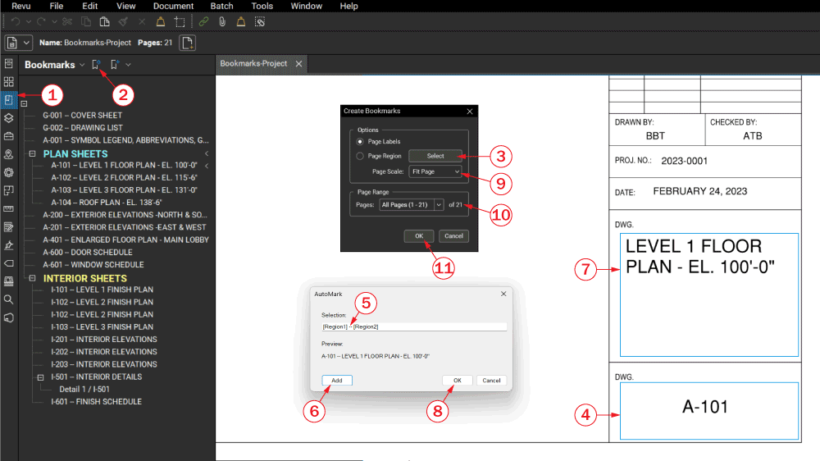
Task: Open the Page Scale Fit Page dropdown
Action: pyautogui.click(x=435, y=171)
